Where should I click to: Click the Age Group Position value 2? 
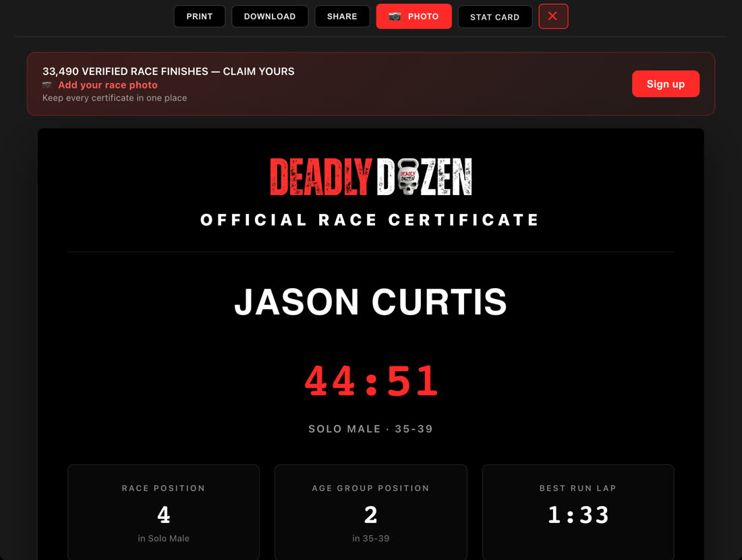point(371,515)
